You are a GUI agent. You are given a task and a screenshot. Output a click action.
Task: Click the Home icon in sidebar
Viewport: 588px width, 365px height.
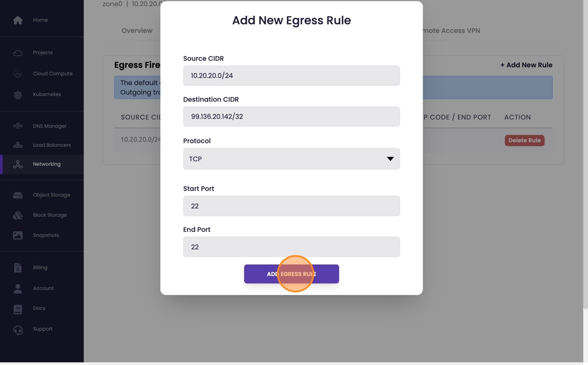point(18,20)
